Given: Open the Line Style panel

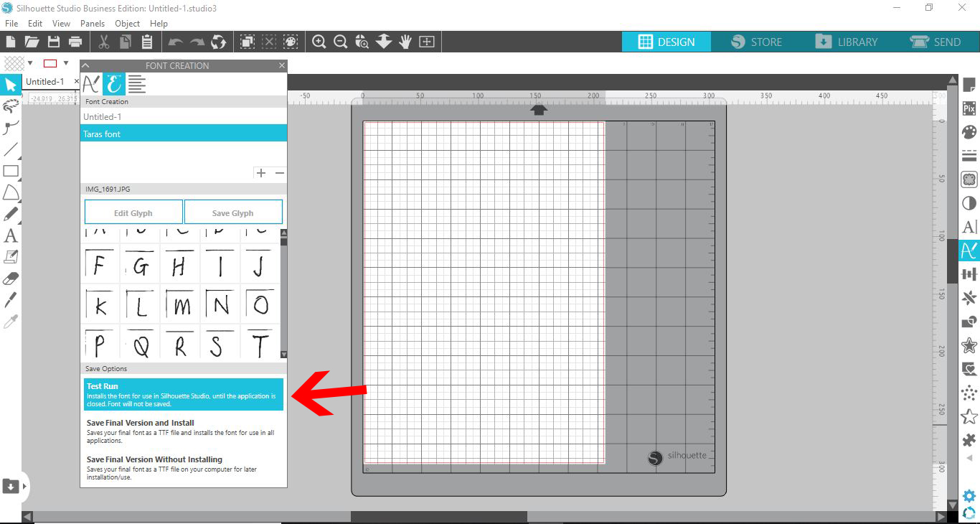Looking at the screenshot, I should [x=969, y=156].
